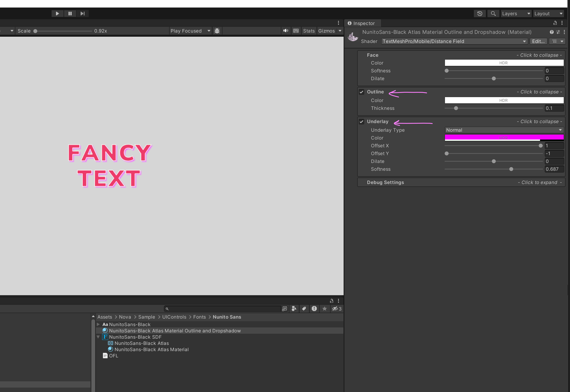Viewport: 570px width, 392px height.
Task: Step forward one frame
Action: pos(82,13)
